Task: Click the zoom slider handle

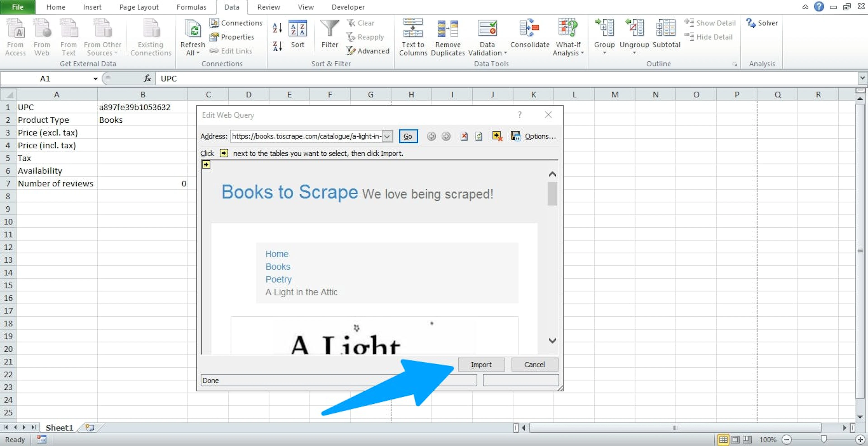Action: click(x=823, y=439)
